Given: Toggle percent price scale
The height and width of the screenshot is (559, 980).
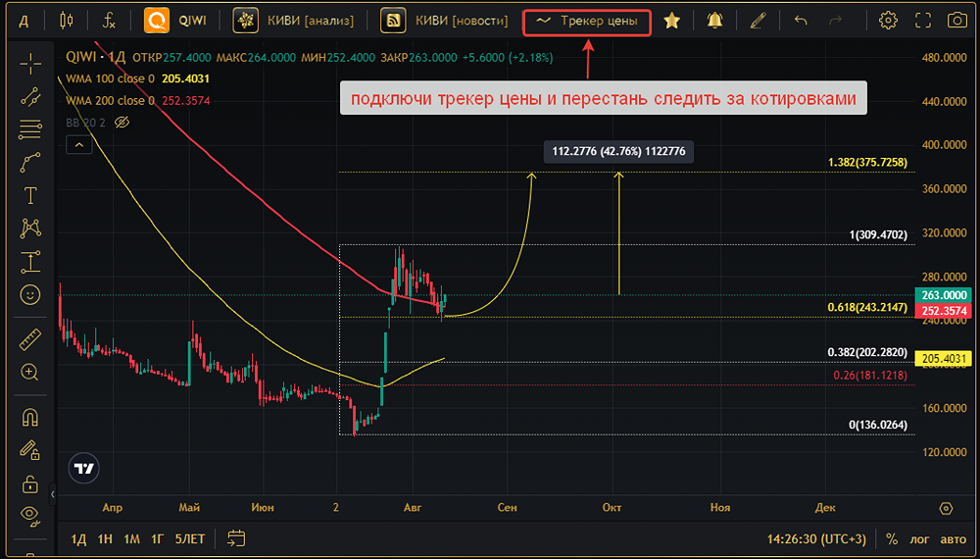Looking at the screenshot, I should coord(892,539).
